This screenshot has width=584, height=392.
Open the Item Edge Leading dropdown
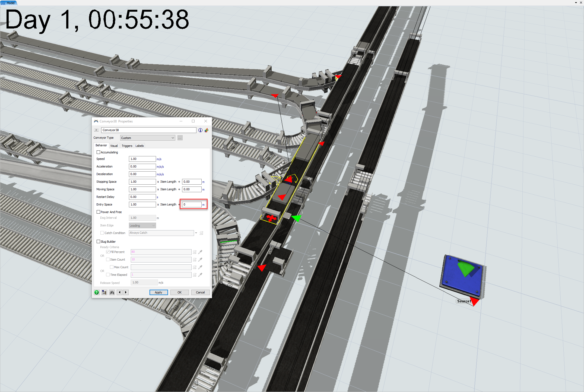coord(142,226)
